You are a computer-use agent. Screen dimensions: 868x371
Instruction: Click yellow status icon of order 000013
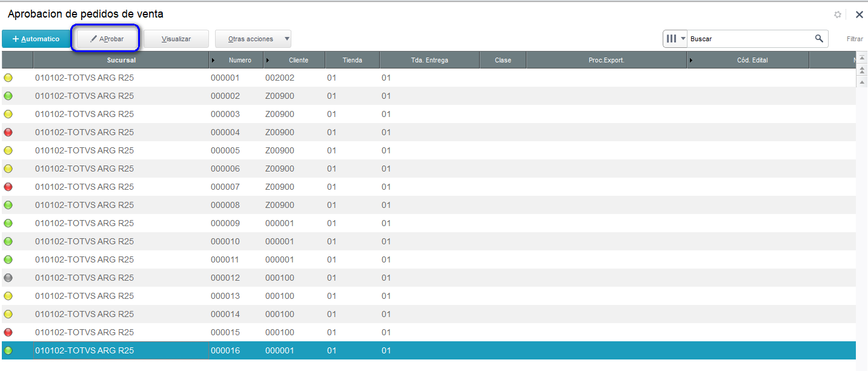pos(8,296)
